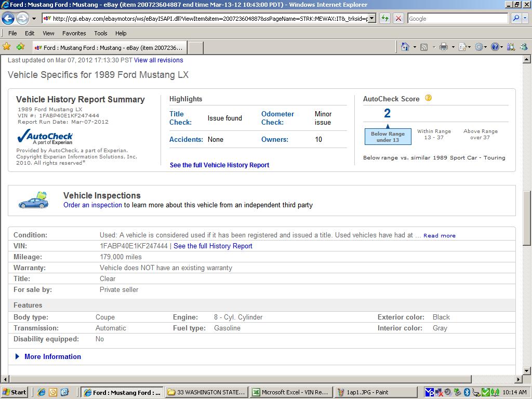
Task: Focus the Google search box
Action: tap(458, 19)
